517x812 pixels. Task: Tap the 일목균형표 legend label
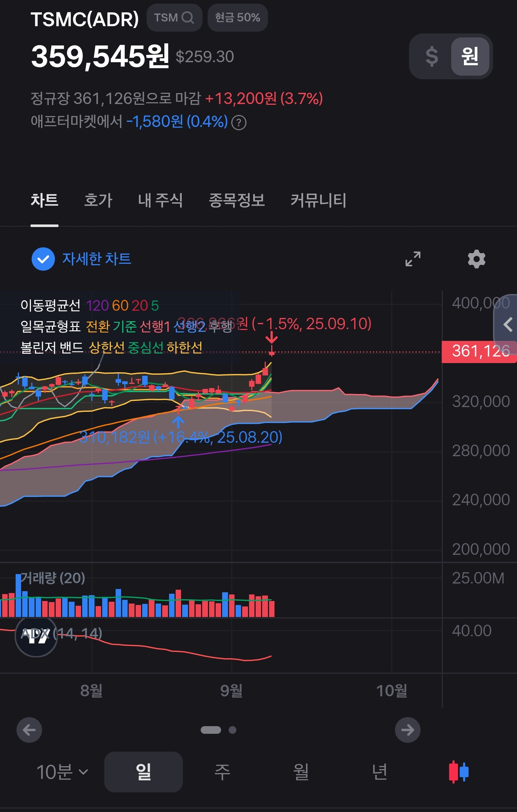pos(51,326)
